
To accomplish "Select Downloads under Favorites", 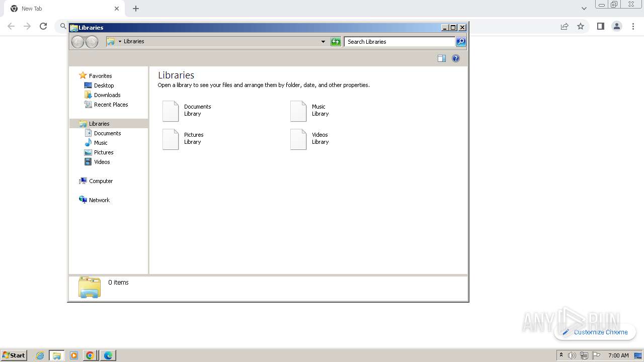I will click(107, 95).
